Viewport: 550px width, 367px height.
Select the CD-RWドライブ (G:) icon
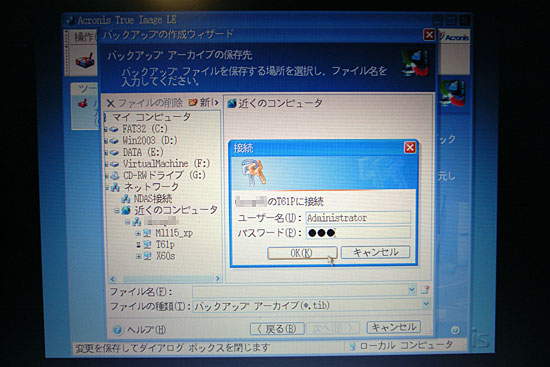(x=115, y=175)
